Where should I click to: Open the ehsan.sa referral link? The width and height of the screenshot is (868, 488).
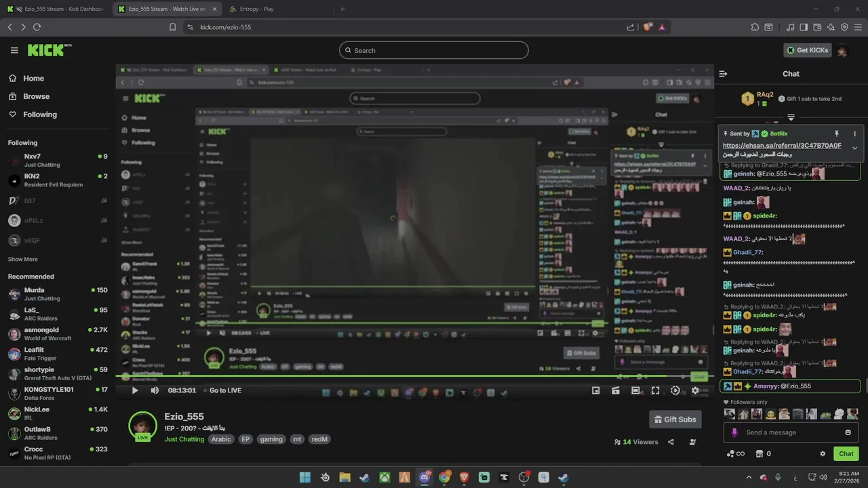point(782,146)
